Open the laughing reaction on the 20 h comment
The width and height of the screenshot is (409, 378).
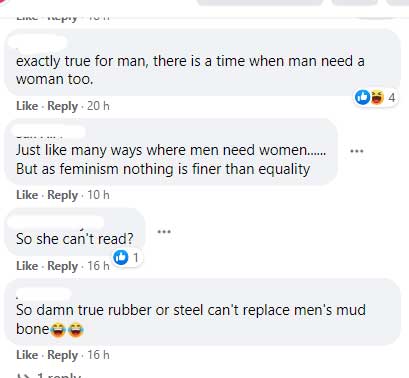(x=376, y=97)
